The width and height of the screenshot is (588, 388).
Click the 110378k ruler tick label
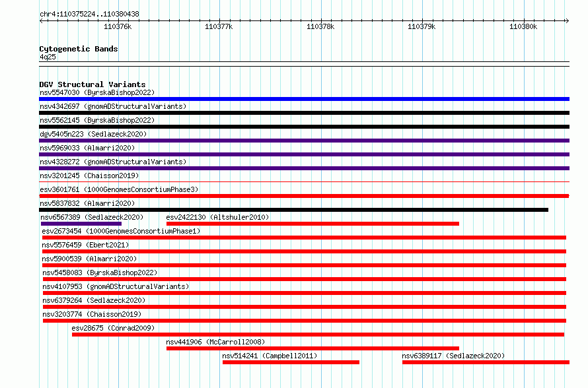(320, 26)
